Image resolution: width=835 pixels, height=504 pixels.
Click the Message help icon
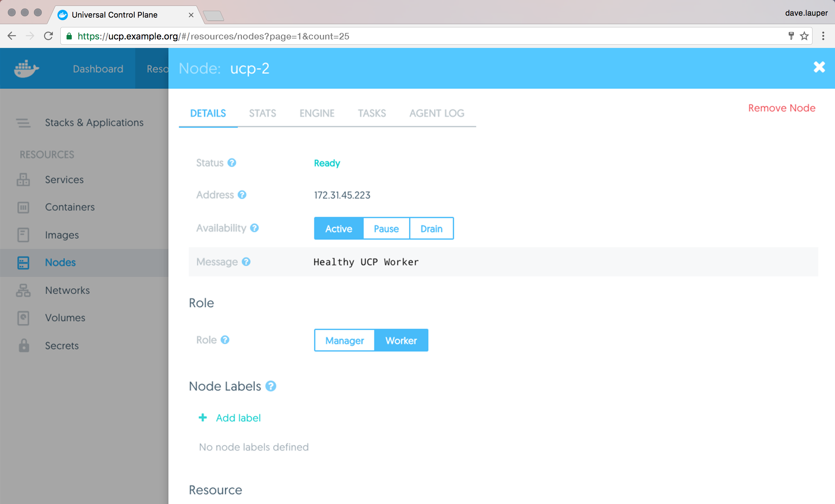pyautogui.click(x=246, y=262)
